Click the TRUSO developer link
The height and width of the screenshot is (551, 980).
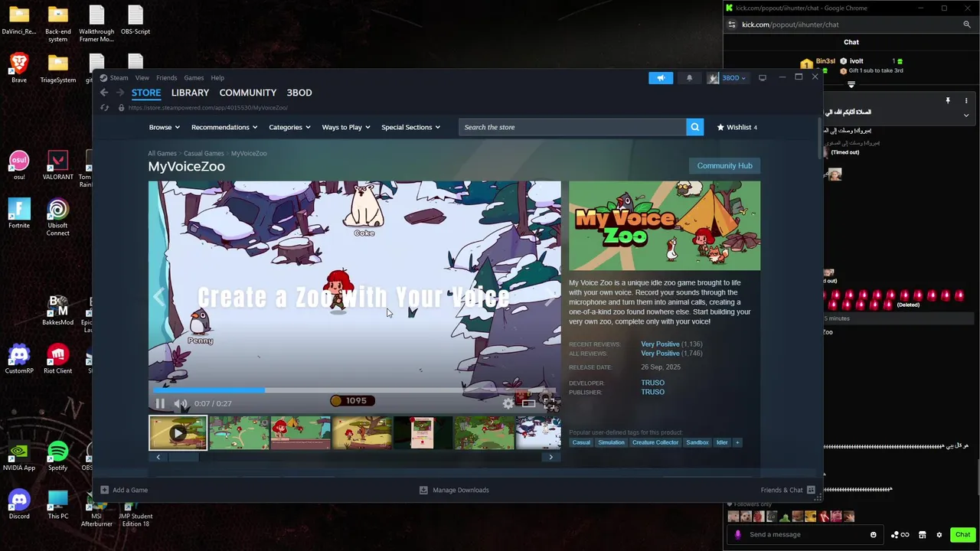(x=652, y=383)
